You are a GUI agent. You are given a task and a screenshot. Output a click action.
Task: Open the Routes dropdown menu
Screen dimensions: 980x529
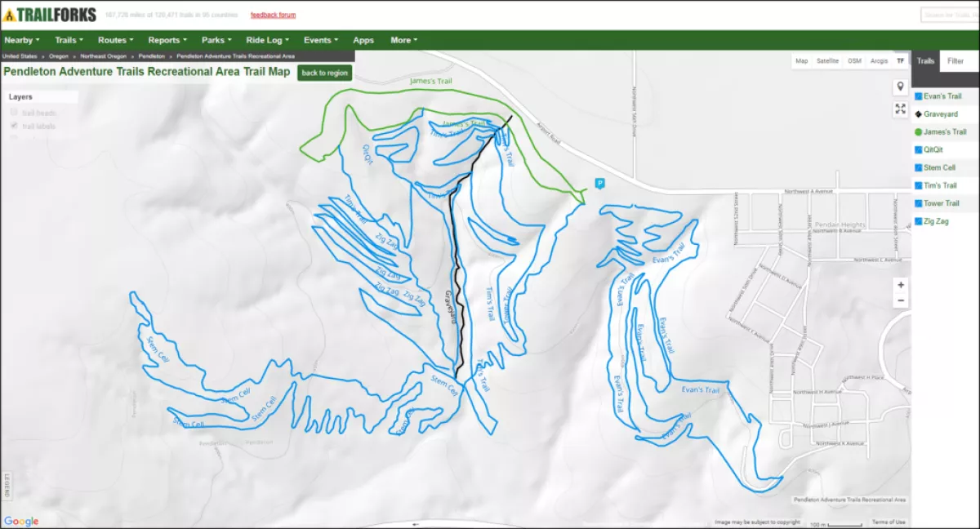[x=114, y=39]
